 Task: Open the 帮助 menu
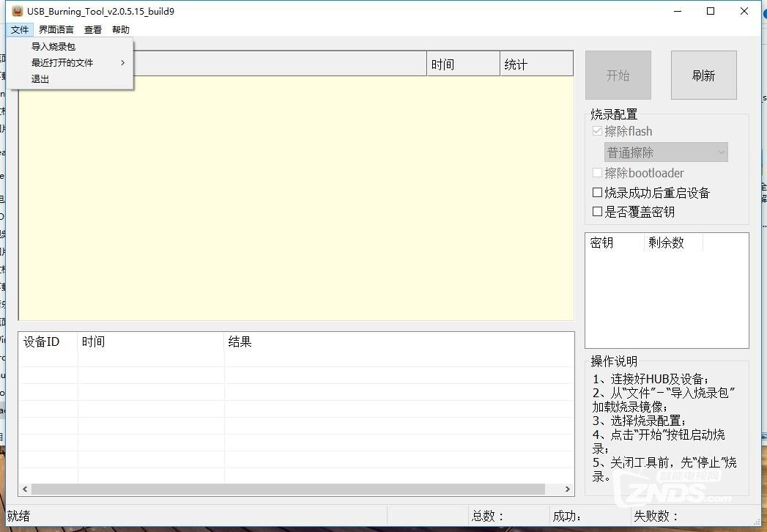[x=121, y=29]
